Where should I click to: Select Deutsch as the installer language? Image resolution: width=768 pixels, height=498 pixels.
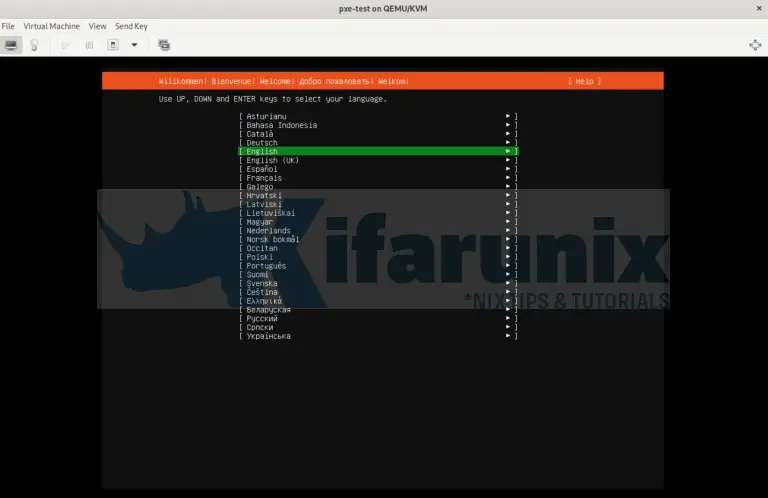tap(262, 143)
